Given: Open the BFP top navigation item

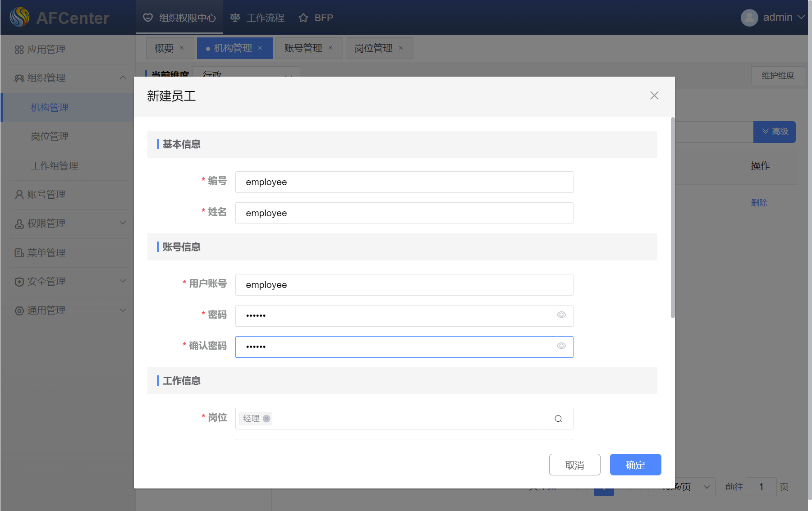Looking at the screenshot, I should pos(316,18).
